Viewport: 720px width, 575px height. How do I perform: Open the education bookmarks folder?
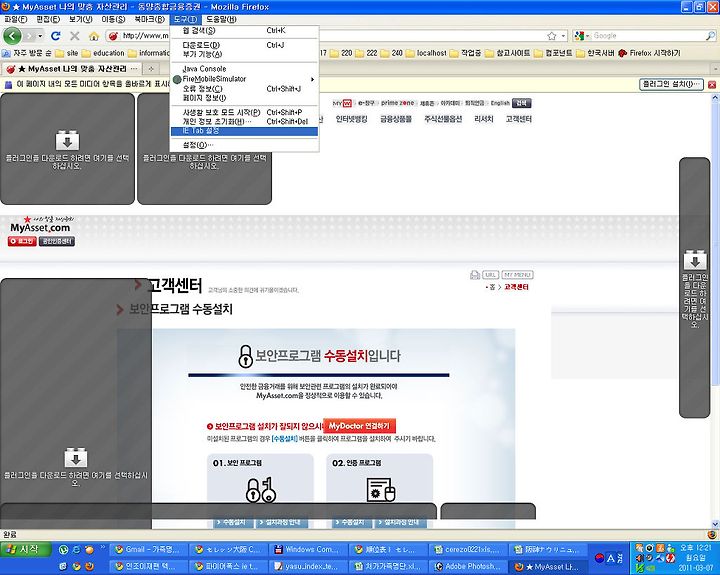103,53
